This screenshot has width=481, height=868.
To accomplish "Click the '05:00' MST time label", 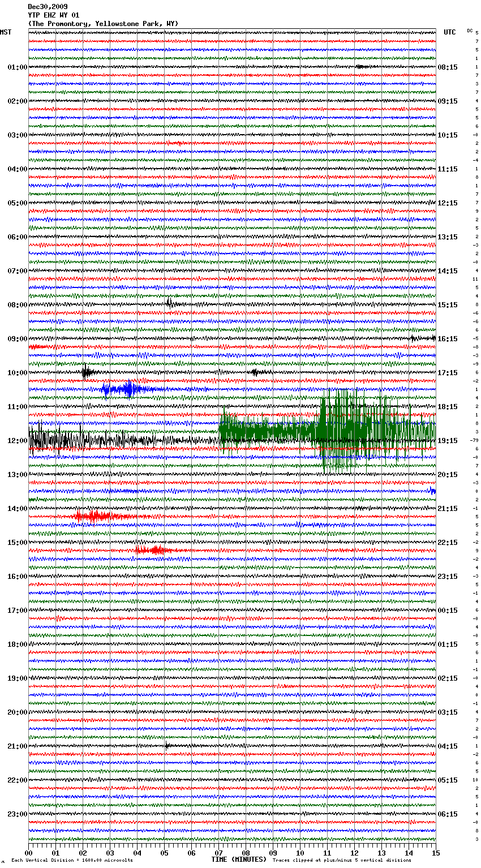I will (x=18, y=203).
